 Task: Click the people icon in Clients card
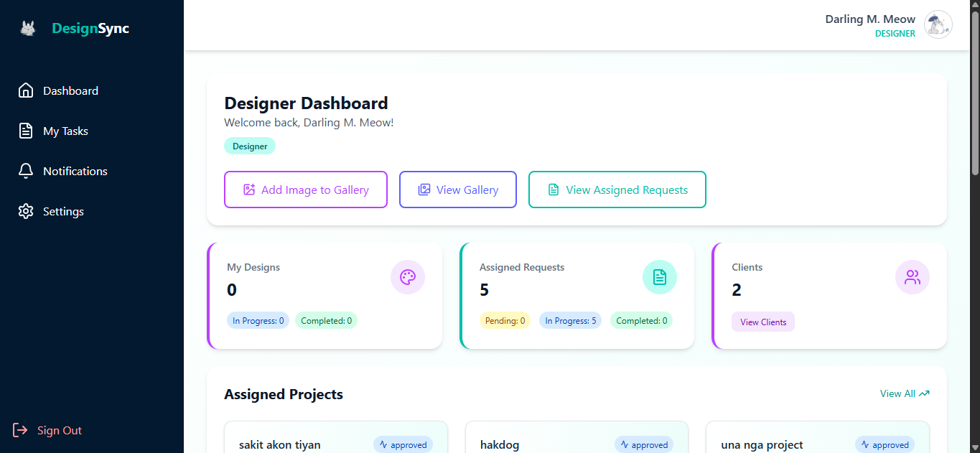(912, 277)
